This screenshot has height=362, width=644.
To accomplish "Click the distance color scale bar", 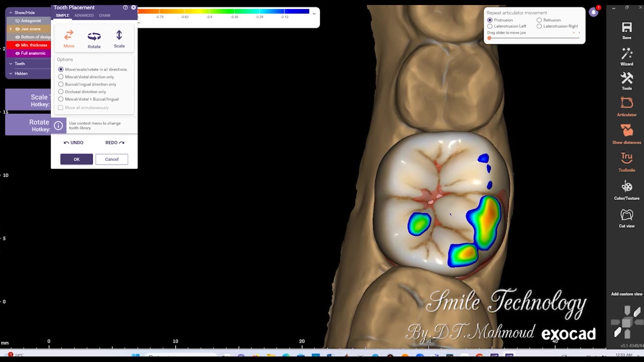I will point(223,11).
